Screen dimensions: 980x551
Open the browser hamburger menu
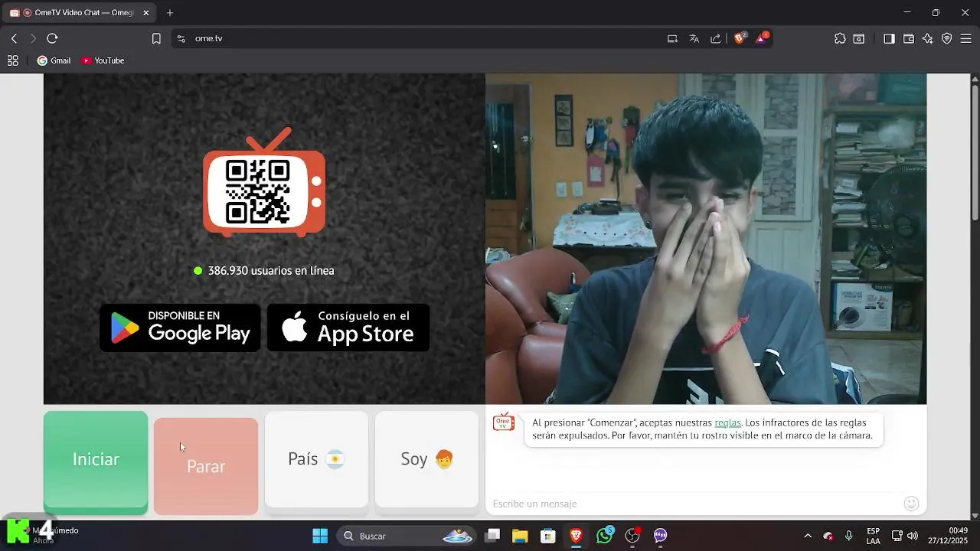965,38
